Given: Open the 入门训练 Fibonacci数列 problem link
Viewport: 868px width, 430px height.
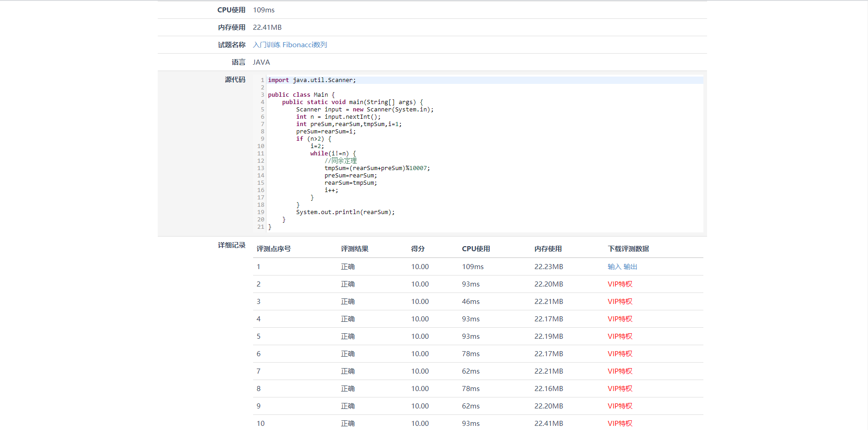Looking at the screenshot, I should point(290,45).
